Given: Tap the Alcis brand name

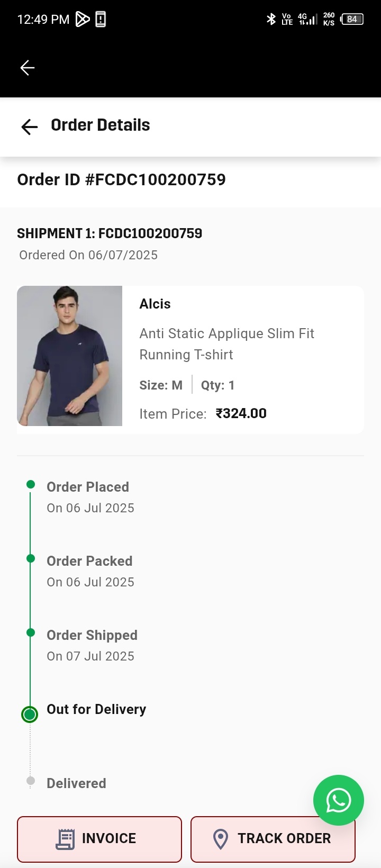Looking at the screenshot, I should click(x=155, y=304).
